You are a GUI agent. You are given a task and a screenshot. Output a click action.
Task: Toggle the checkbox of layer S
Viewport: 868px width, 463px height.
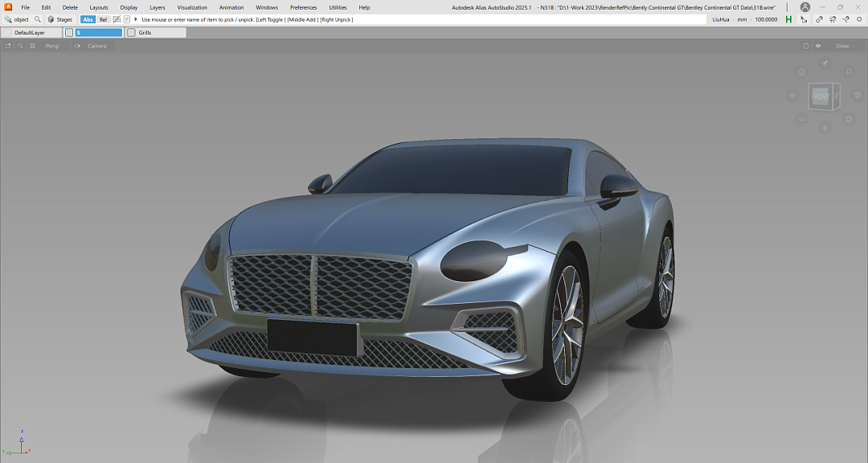click(69, 33)
